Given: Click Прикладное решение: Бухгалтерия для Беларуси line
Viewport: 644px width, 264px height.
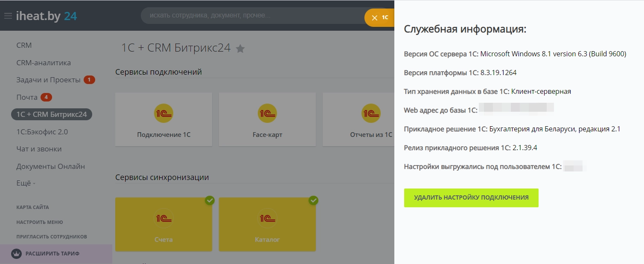Looking at the screenshot, I should [x=512, y=129].
